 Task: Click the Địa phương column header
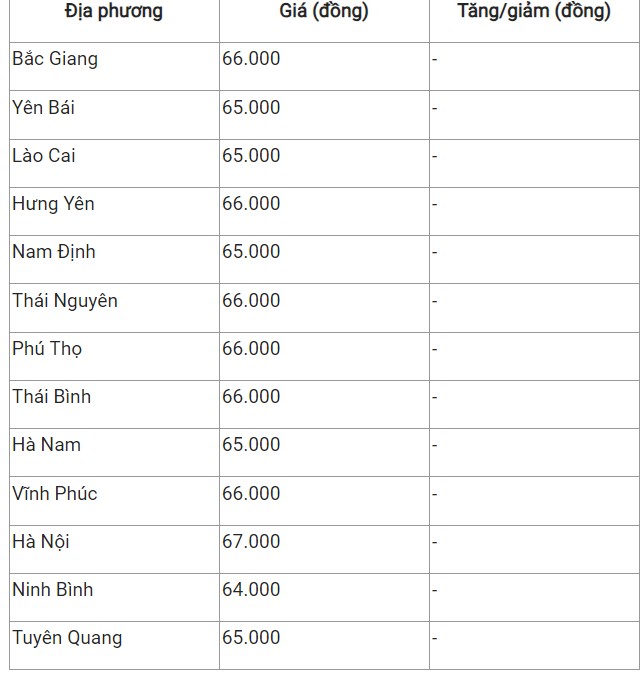click(x=113, y=13)
